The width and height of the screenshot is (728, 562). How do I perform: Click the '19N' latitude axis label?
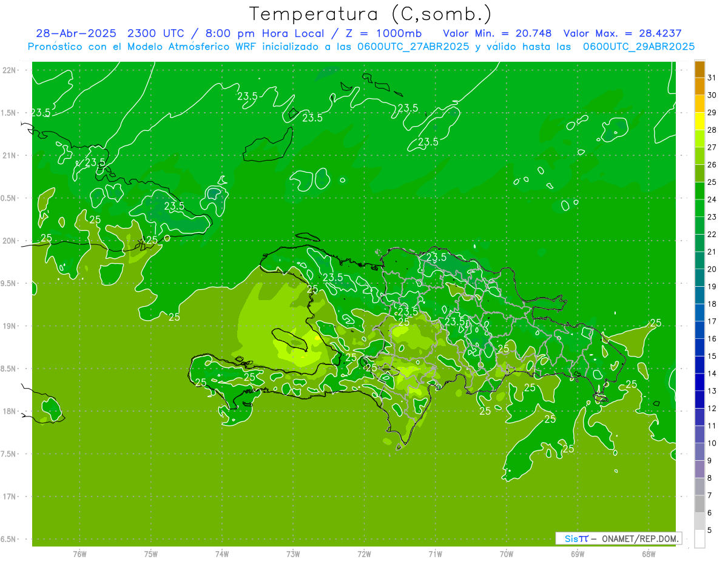pos(10,326)
